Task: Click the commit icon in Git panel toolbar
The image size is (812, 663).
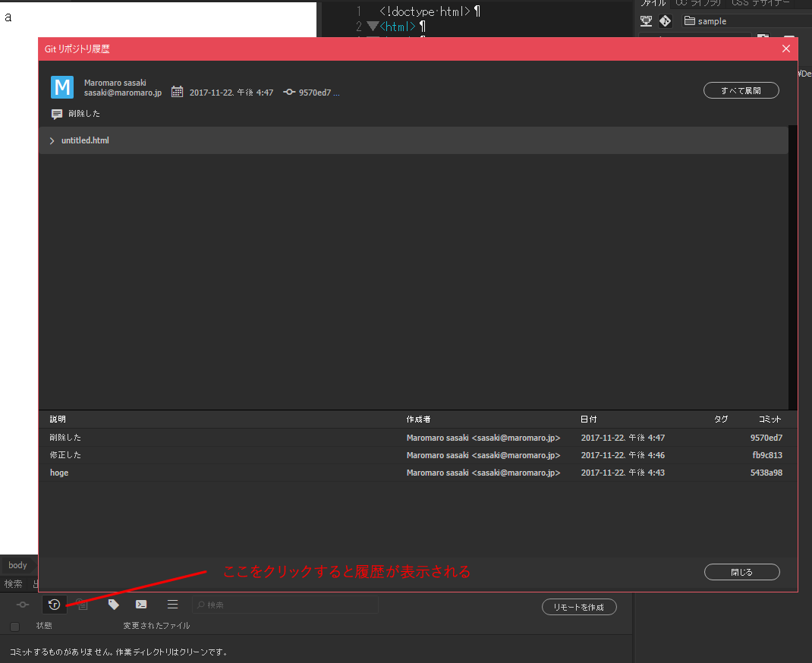Action: pos(23,605)
